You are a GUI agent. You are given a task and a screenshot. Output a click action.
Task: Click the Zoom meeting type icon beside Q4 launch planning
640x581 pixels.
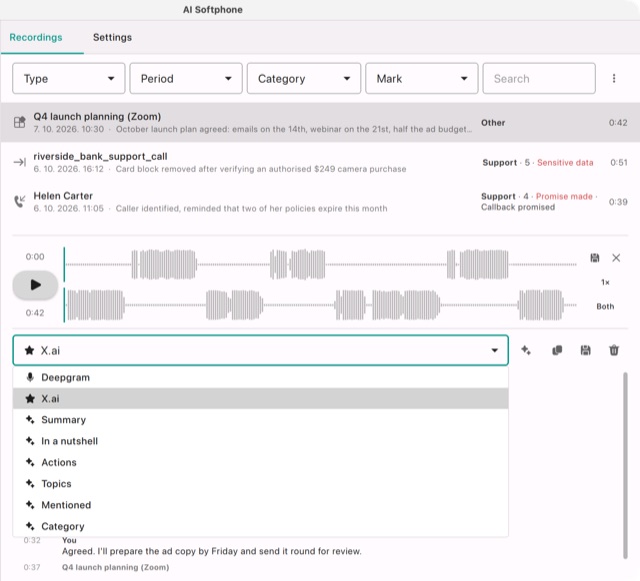(x=19, y=122)
